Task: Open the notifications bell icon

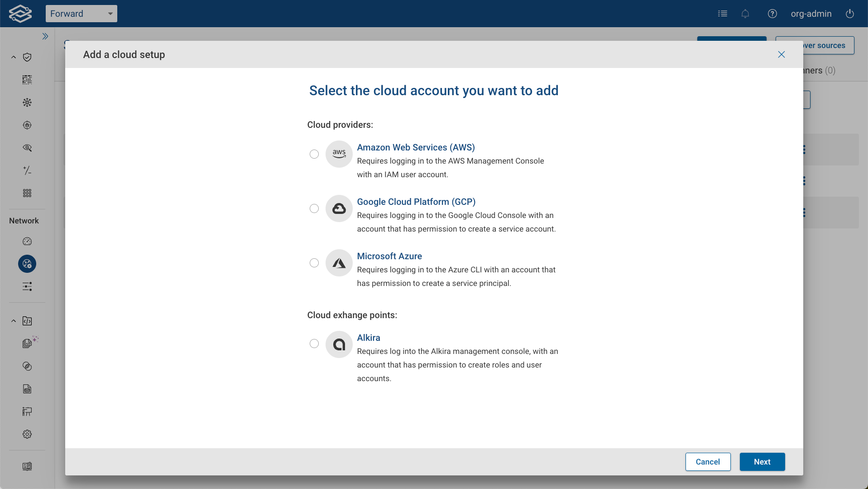Action: 745,14
